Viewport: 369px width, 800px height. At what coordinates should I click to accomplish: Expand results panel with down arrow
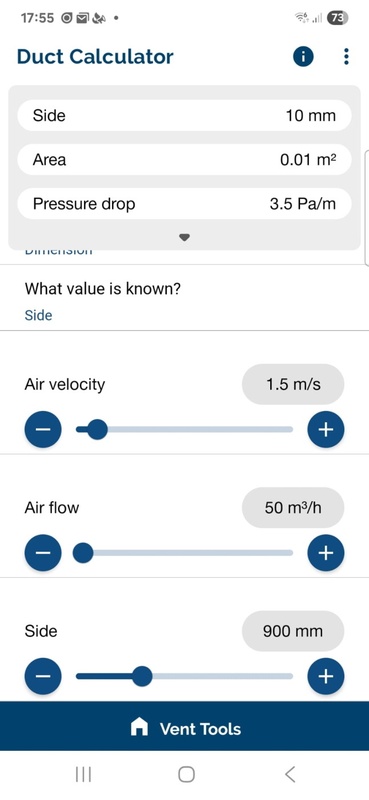[x=185, y=237]
